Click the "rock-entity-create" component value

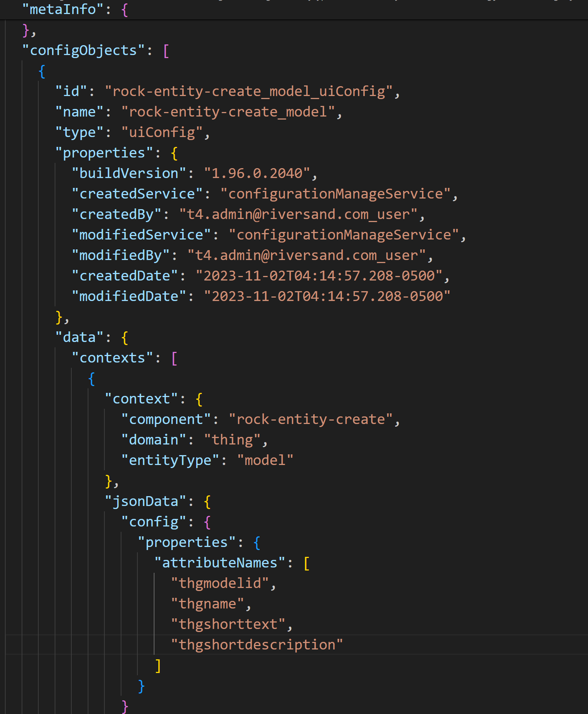coord(311,419)
